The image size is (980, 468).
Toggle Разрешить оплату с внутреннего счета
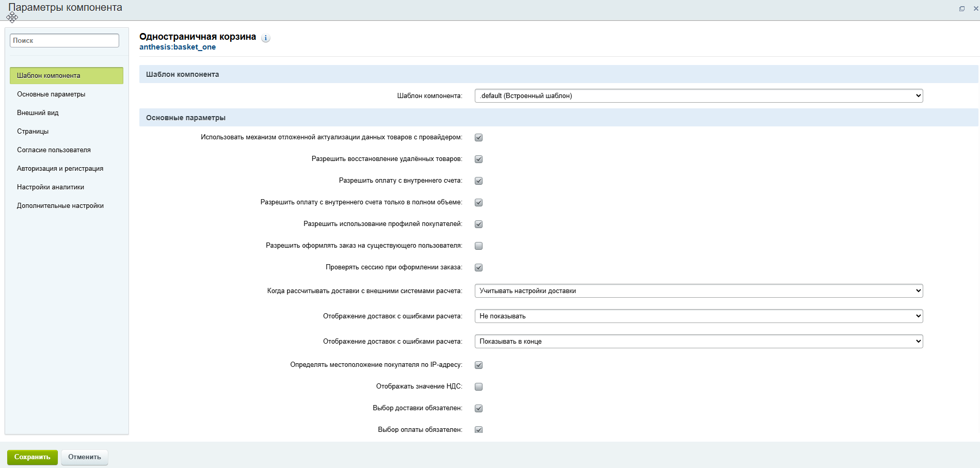pos(479,181)
